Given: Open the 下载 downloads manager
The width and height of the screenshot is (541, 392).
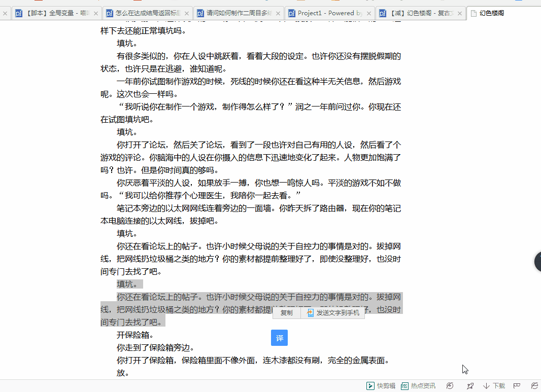Looking at the screenshot, I should click(494, 386).
